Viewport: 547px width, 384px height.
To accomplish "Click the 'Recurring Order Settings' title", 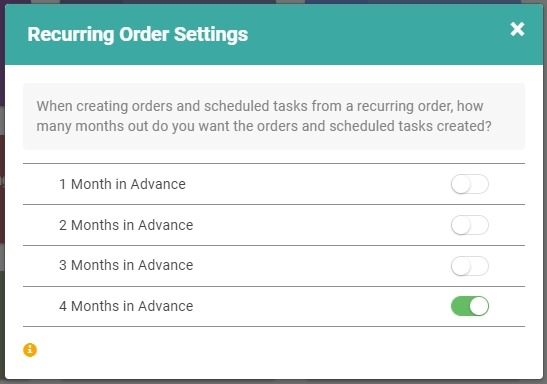I will click(x=137, y=35).
